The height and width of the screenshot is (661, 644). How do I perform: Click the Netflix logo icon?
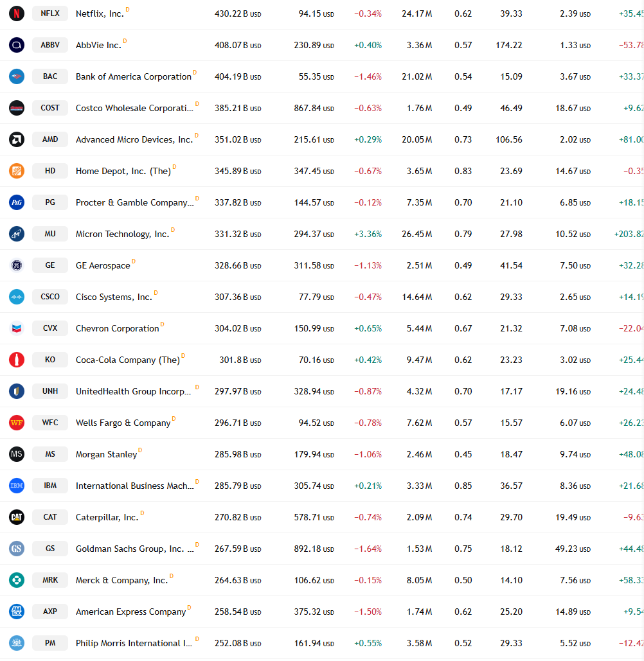(17, 13)
